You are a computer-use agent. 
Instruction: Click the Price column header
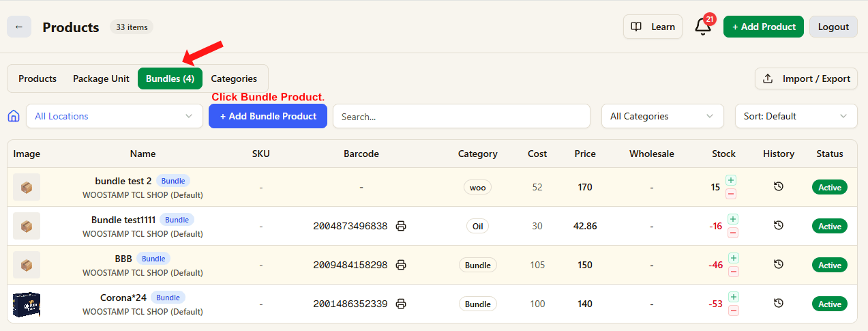click(x=585, y=154)
